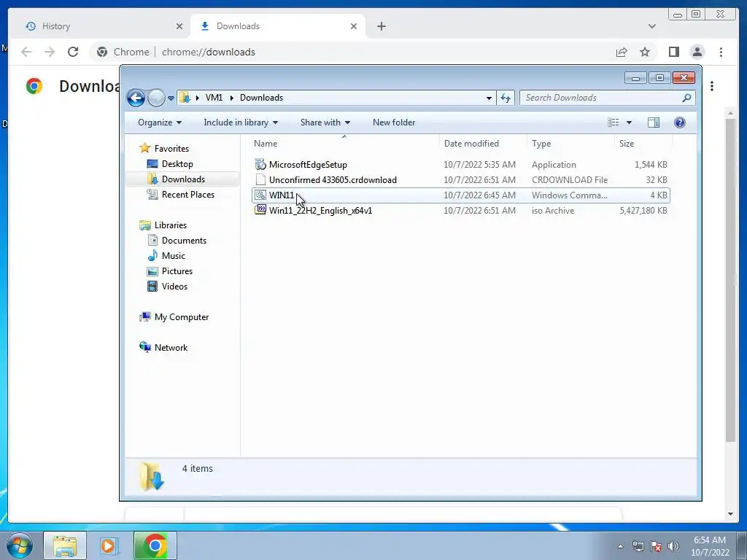Sort by the Size column header

tap(643, 144)
